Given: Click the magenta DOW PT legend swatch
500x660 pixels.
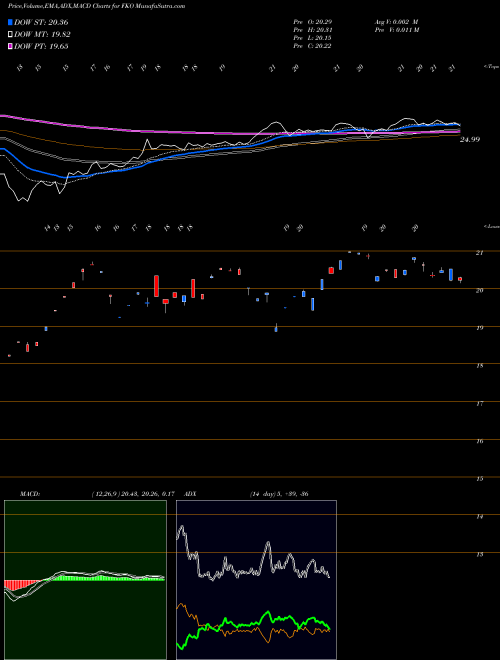Looking at the screenshot, I should click(x=10, y=46).
